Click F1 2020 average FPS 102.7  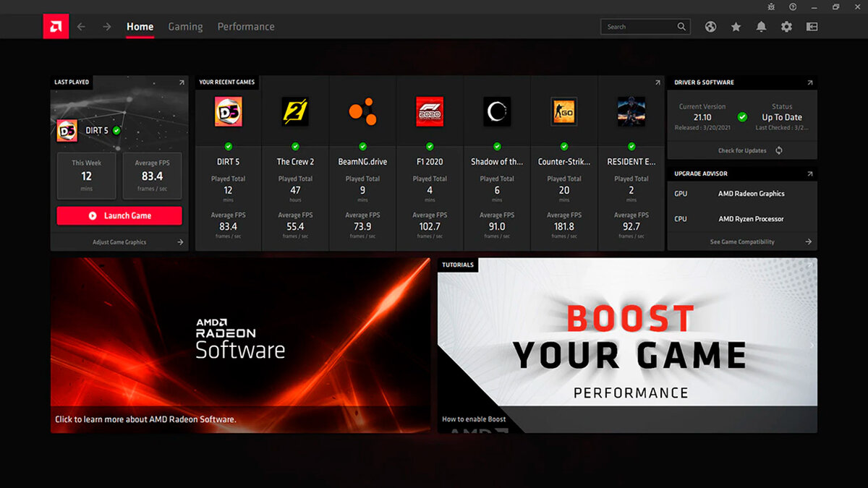tap(430, 226)
